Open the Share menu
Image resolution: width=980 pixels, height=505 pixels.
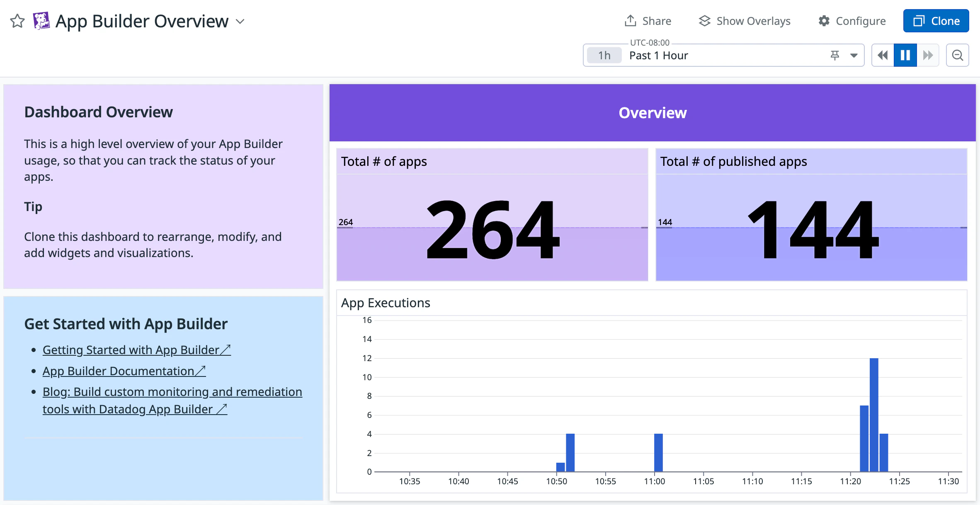tap(648, 21)
